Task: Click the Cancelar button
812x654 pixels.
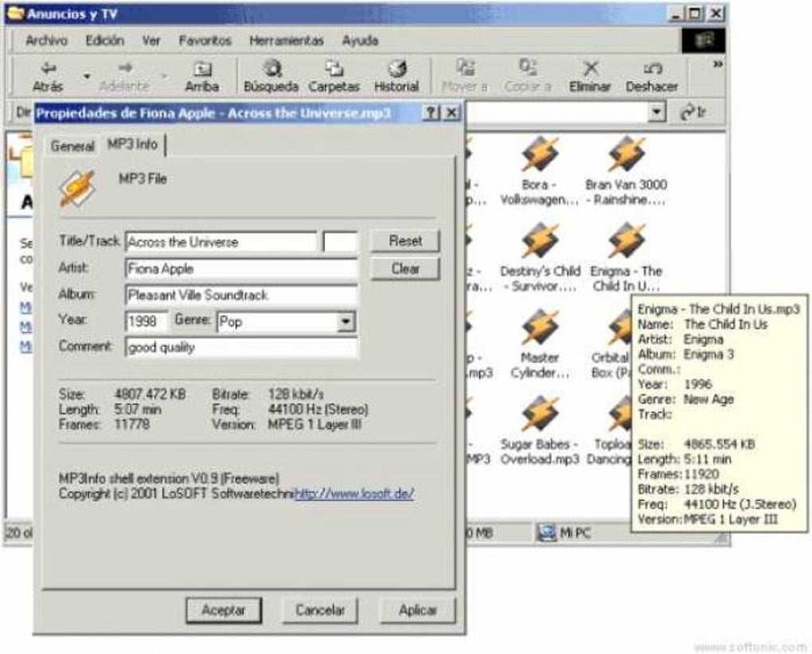Action: [x=320, y=610]
